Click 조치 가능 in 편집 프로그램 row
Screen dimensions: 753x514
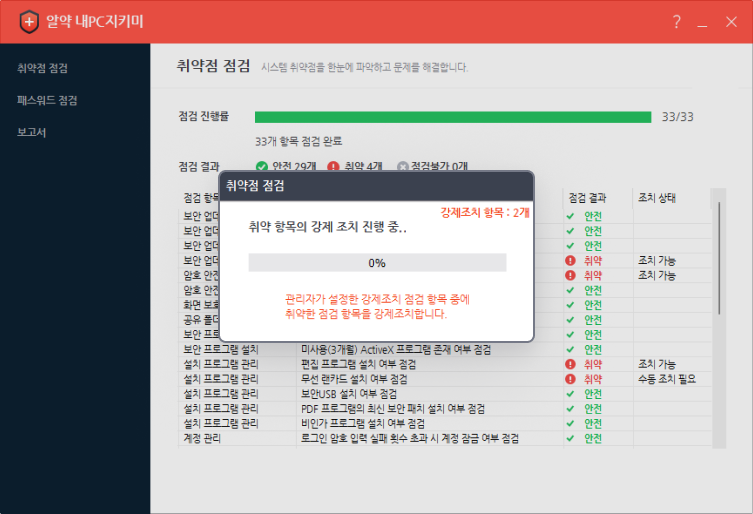pyautogui.click(x=656, y=364)
